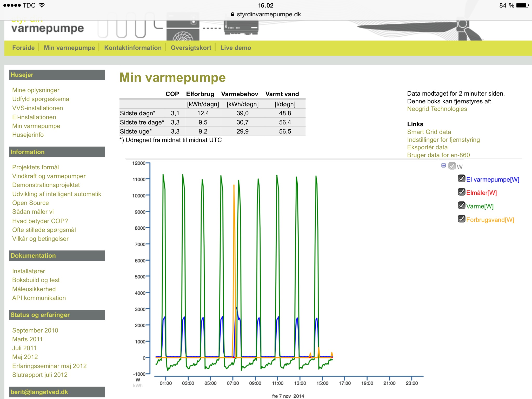The width and height of the screenshot is (532, 399).
Task: Open Boksbuild og test link
Action: coord(36,280)
